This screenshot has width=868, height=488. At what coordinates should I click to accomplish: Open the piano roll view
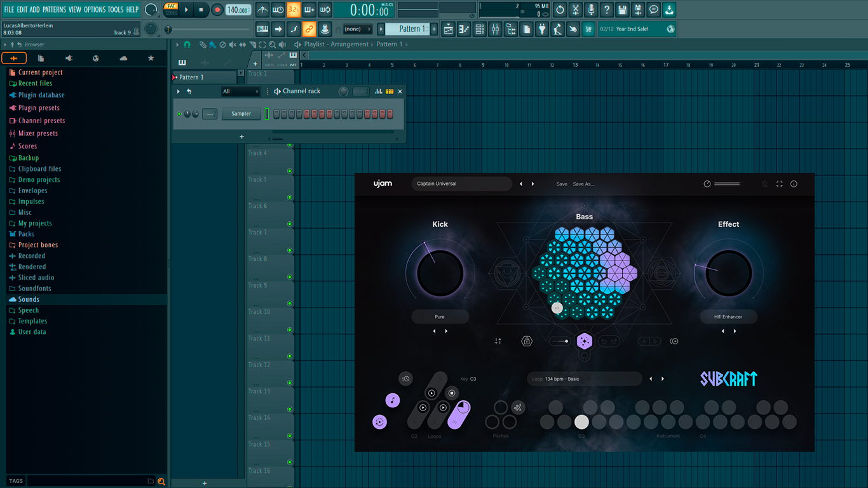(x=464, y=29)
